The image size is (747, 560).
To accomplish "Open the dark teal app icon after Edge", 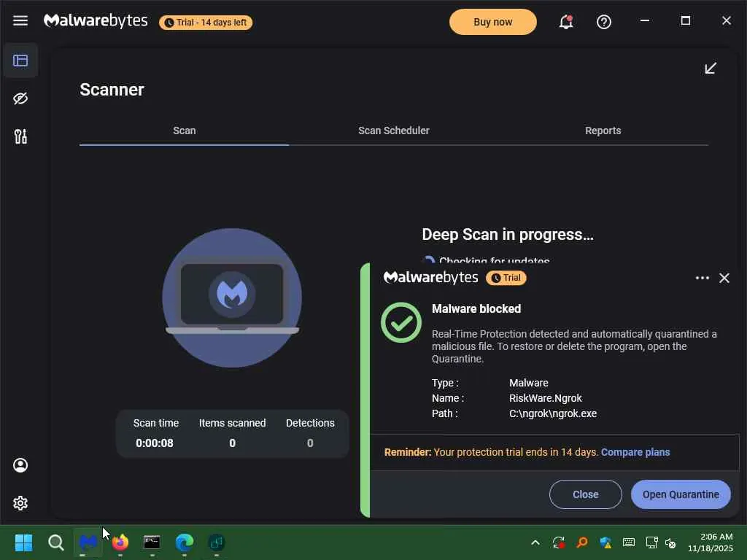I will (x=216, y=542).
